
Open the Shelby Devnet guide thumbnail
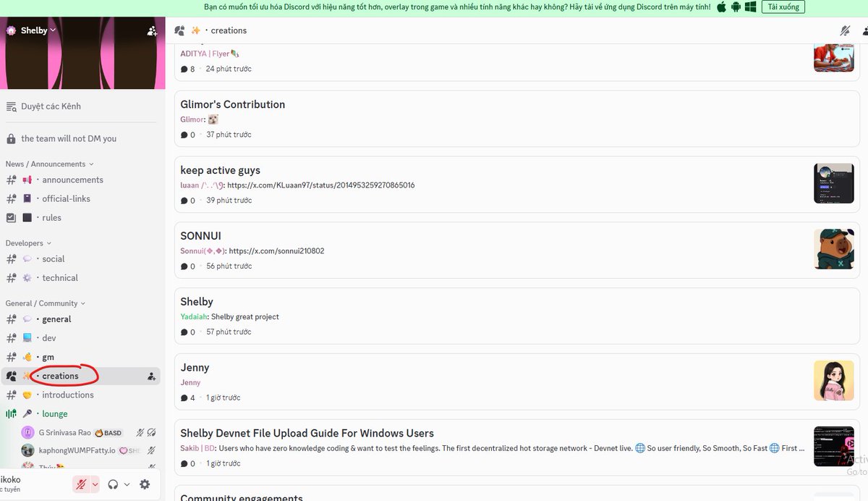coord(833,447)
